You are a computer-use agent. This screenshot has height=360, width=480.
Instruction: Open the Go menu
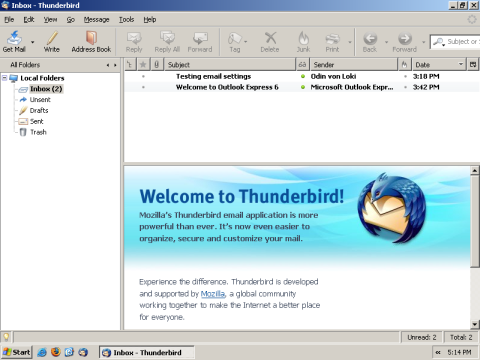pyautogui.click(x=71, y=20)
